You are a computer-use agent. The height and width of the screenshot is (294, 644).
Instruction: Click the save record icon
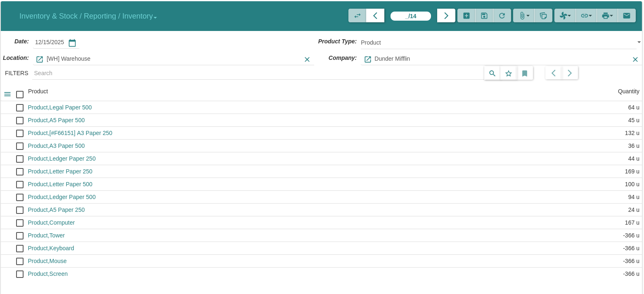click(484, 16)
